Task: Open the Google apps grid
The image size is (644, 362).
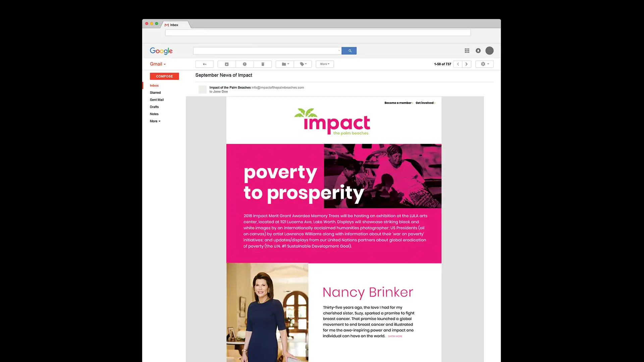Action: [467, 51]
